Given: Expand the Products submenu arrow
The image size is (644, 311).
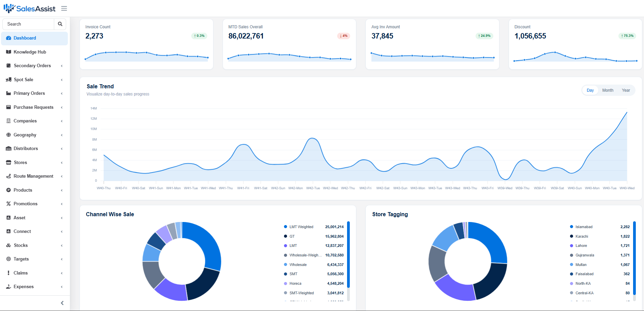Looking at the screenshot, I should point(62,190).
